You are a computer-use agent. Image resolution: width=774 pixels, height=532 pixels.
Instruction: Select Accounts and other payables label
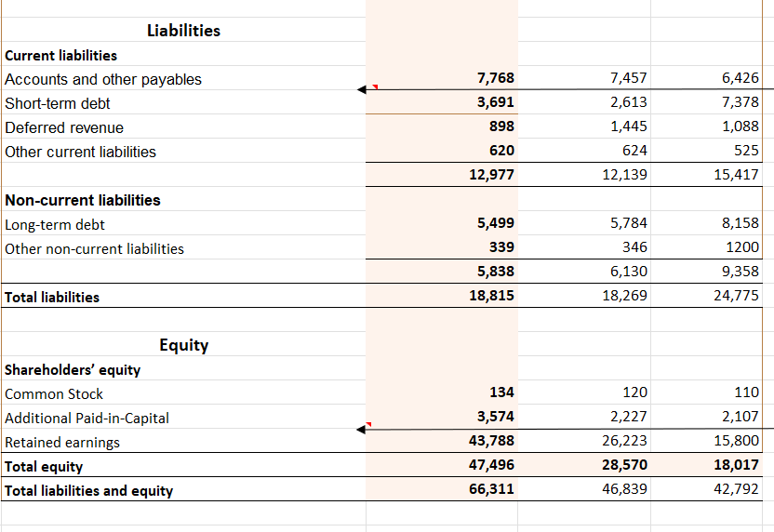(103, 79)
